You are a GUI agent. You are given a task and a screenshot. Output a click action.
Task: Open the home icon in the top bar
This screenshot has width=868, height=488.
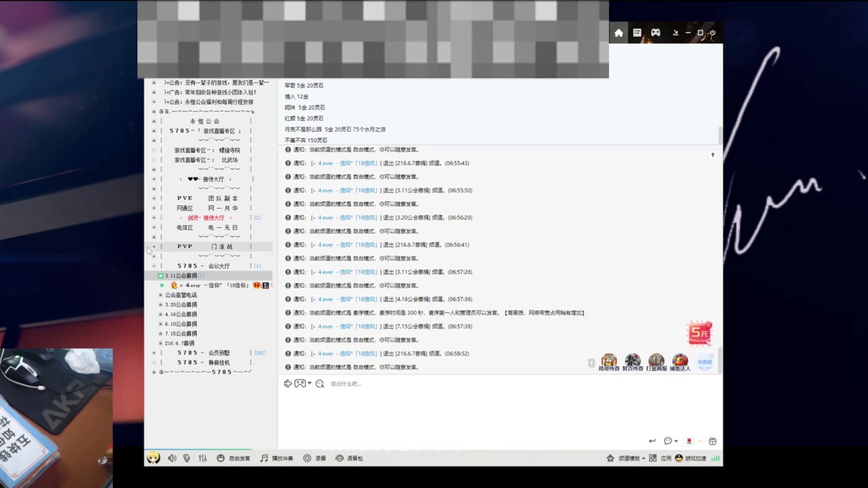click(x=618, y=33)
